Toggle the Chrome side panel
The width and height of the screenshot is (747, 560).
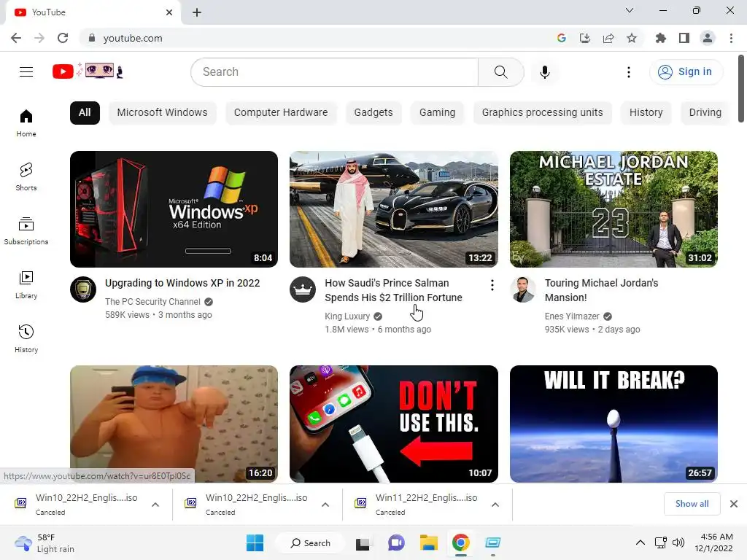[x=684, y=38]
